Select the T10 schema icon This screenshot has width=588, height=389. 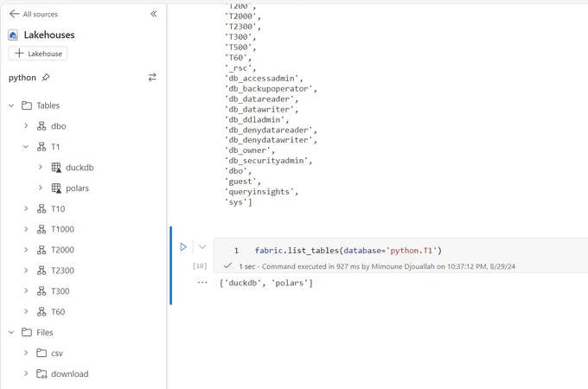(x=42, y=208)
